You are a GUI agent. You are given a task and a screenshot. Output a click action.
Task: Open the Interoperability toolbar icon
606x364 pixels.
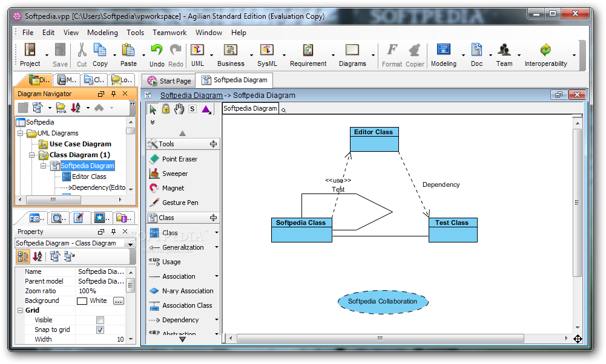coord(545,50)
